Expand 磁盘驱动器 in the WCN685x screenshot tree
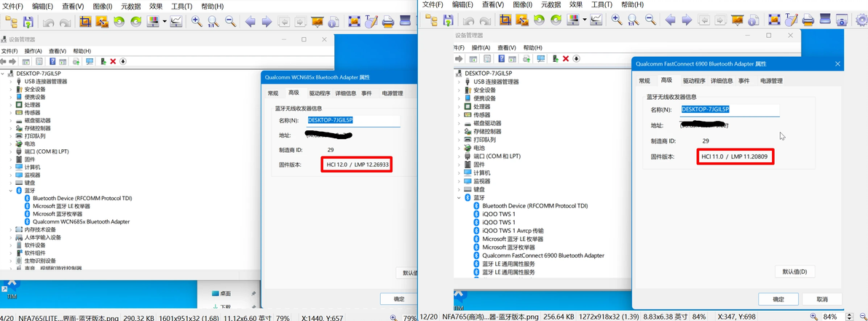The image size is (868, 321). pos(10,120)
